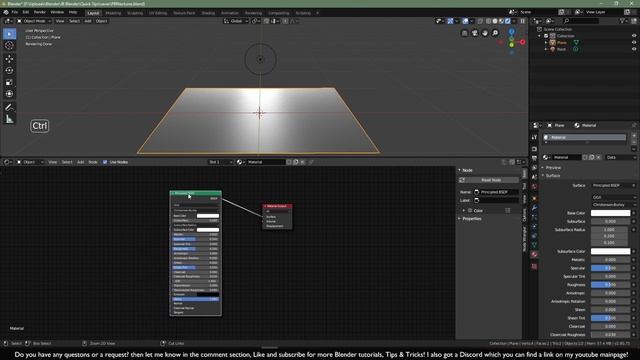Screen dimensions: 640x360
Task: Select the Measure tool
Action: [9, 119]
